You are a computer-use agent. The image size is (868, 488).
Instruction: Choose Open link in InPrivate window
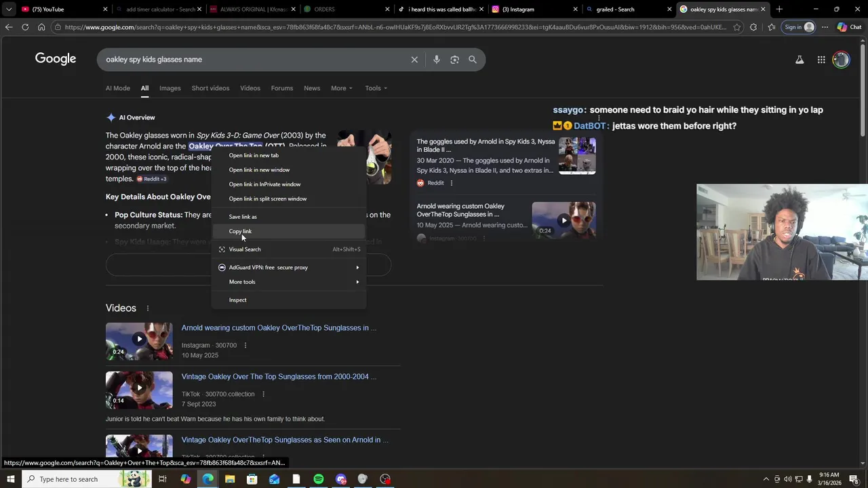tap(289, 184)
